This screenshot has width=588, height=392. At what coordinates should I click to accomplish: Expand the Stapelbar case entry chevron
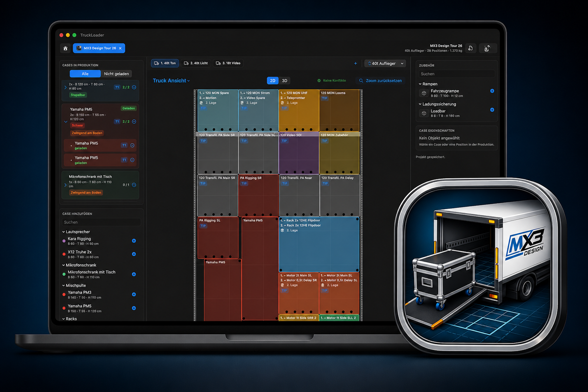coord(65,87)
